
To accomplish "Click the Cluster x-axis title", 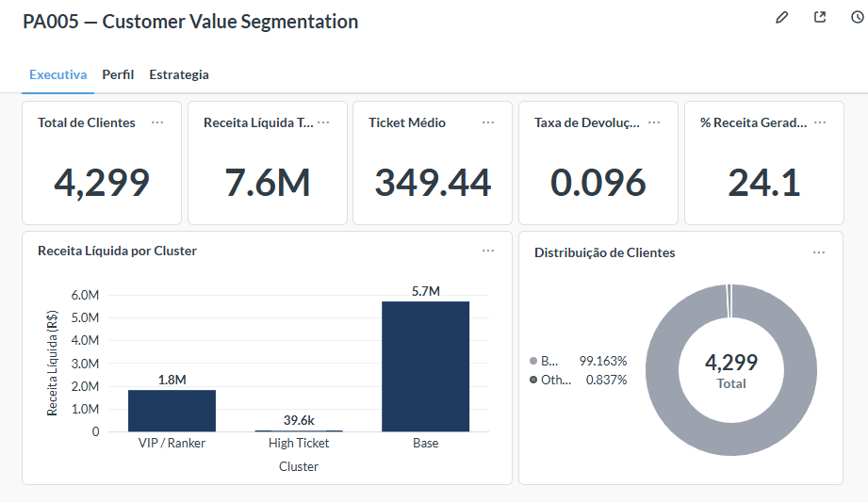I will tap(299, 466).
